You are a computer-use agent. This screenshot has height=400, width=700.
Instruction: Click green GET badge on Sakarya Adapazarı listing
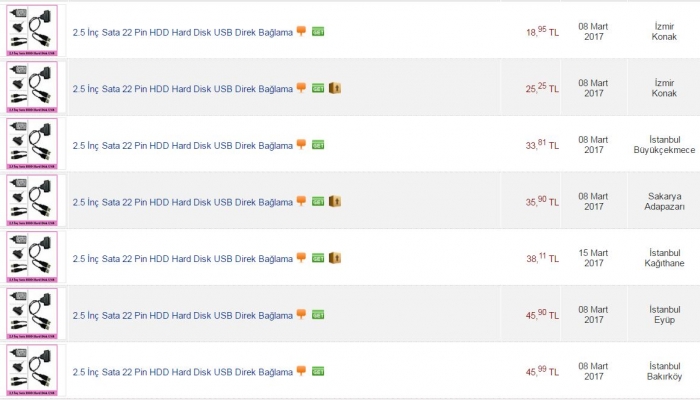pyautogui.click(x=318, y=201)
